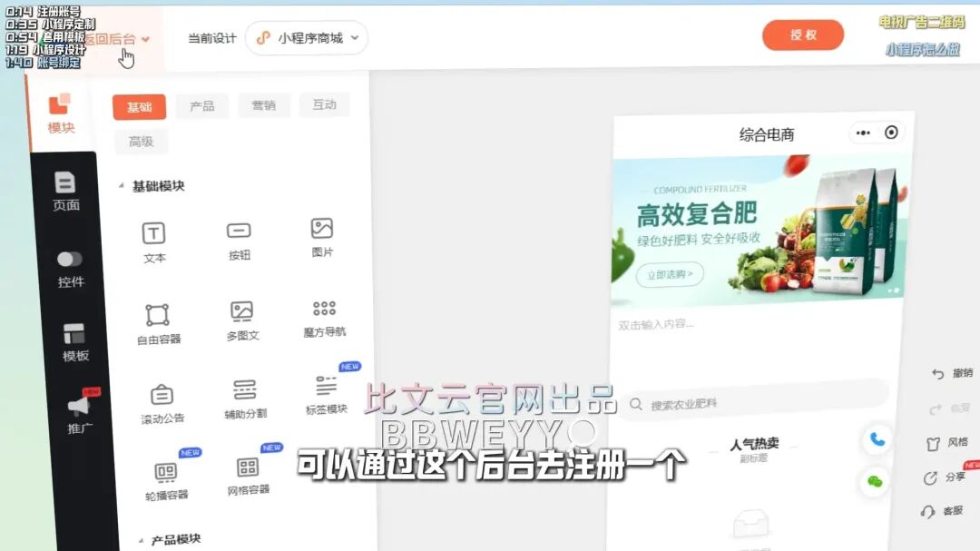The width and height of the screenshot is (980, 551).
Task: Open the 控件 controls sidebar panel
Action: [71, 269]
